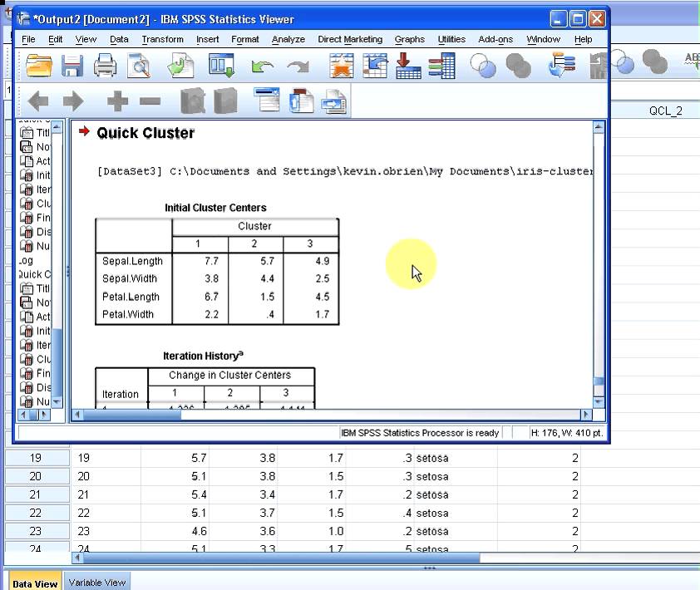Viewport: 700px width, 590px height.
Task: Click the Insert Heading icon
Action: coord(267,100)
